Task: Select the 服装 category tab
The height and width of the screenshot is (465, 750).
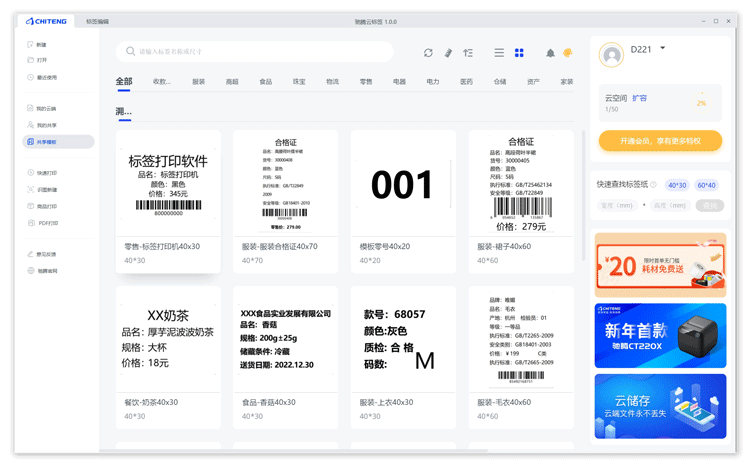Action: click(198, 82)
